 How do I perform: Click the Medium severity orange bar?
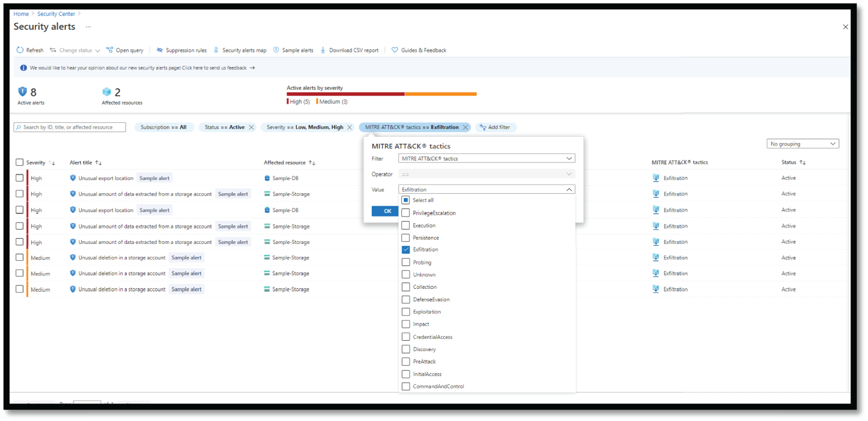(441, 94)
